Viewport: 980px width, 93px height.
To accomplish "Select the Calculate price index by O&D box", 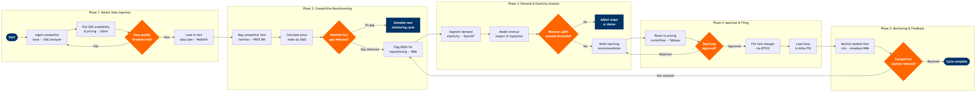I will click(297, 37).
